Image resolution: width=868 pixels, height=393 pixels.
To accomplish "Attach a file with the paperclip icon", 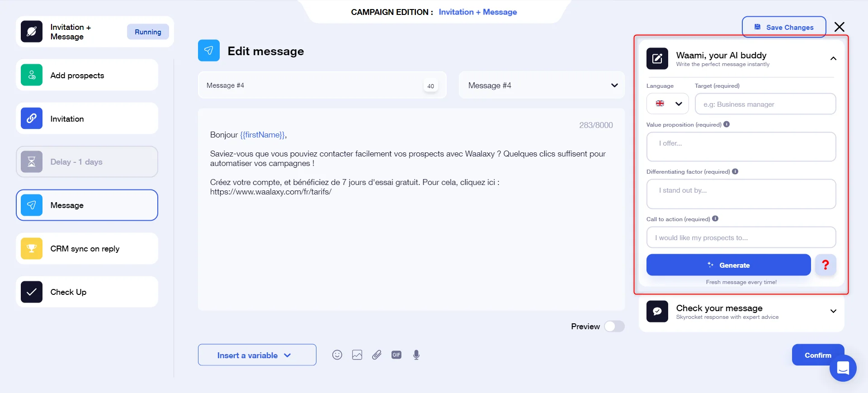I will (377, 355).
